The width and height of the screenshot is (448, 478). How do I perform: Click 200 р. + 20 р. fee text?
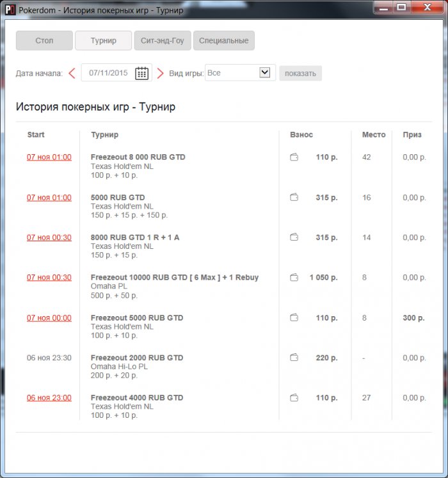[114, 375]
